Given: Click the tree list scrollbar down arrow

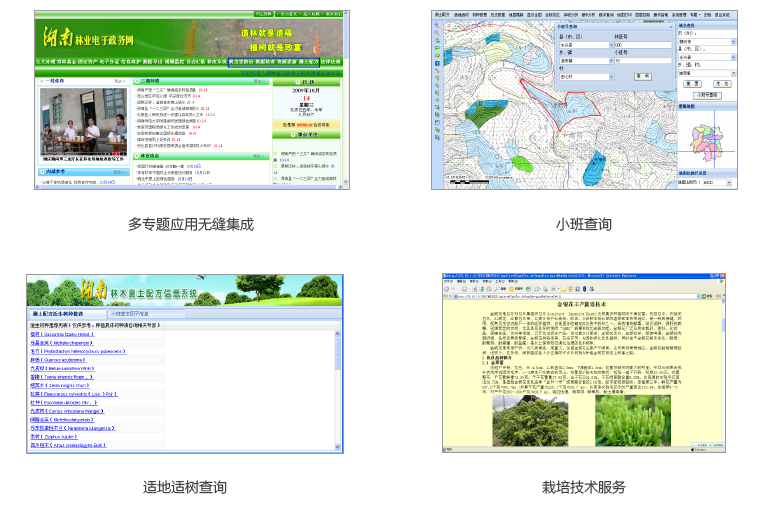Looking at the screenshot, I should (337, 447).
